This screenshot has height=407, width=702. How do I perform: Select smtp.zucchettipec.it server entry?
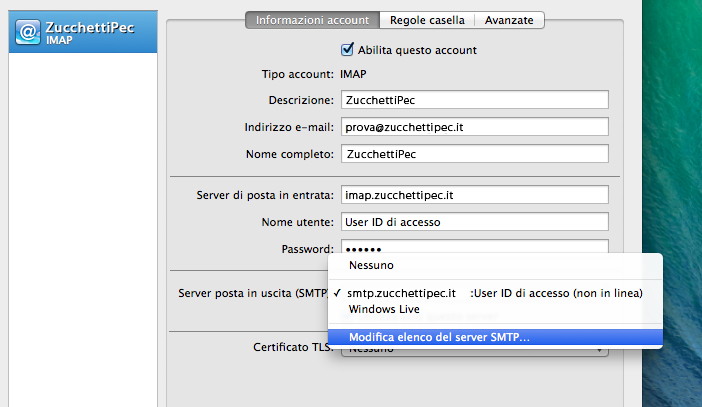tap(495, 293)
